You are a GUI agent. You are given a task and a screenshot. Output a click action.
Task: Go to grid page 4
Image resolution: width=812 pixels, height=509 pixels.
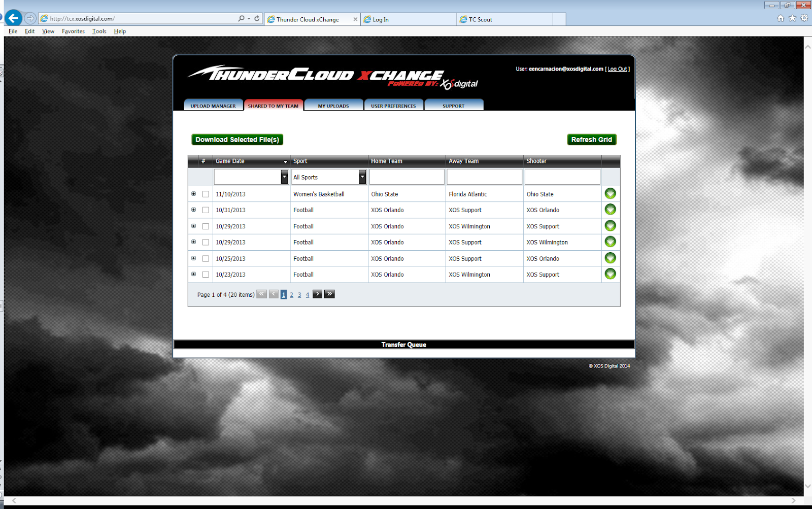[x=308, y=294]
